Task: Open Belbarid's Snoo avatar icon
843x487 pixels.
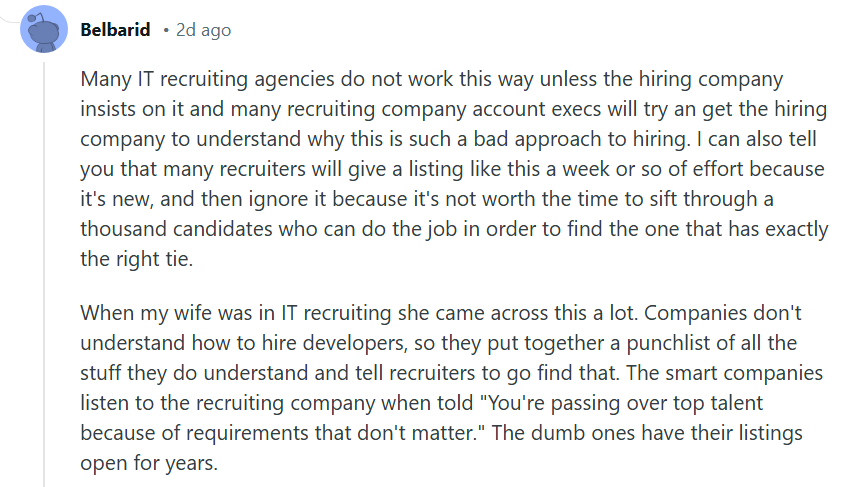Action: click(44, 29)
